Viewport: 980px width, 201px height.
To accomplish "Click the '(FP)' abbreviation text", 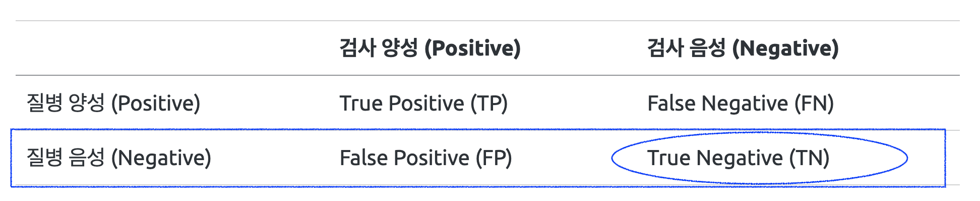I will pos(494,158).
